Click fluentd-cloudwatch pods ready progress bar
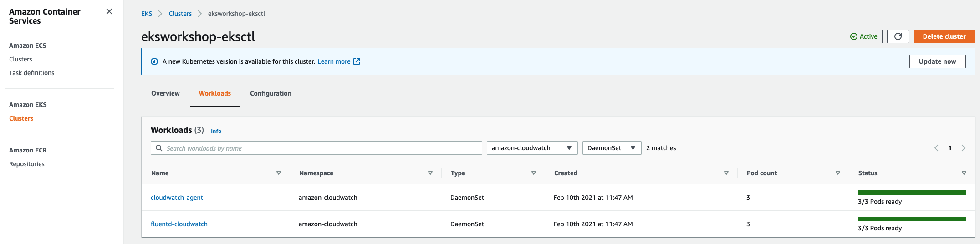 (912, 219)
